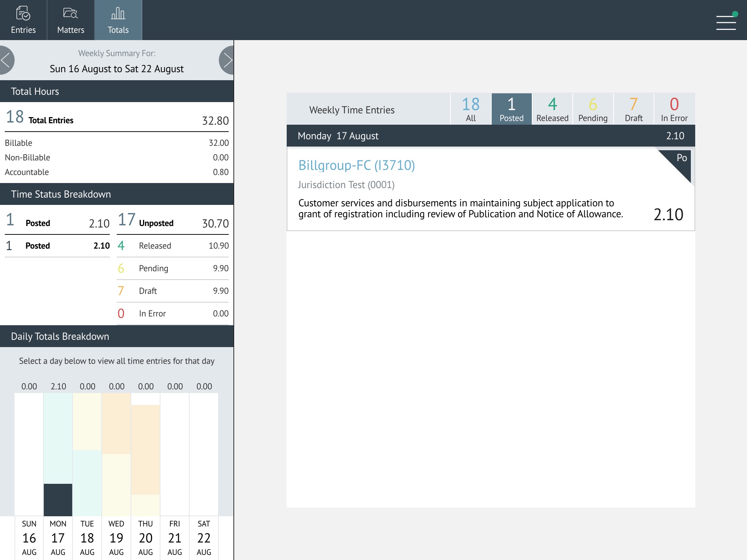Go to next week arrow
Viewport: 747px width, 560px height.
point(227,60)
